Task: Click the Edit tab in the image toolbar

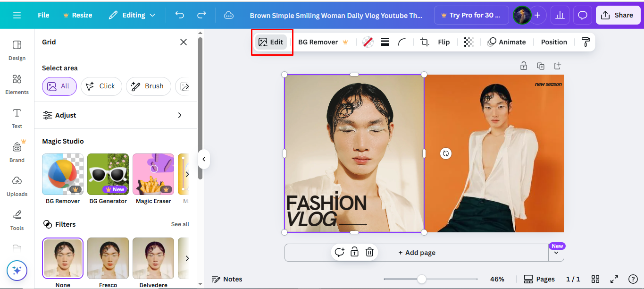Action: [x=271, y=42]
